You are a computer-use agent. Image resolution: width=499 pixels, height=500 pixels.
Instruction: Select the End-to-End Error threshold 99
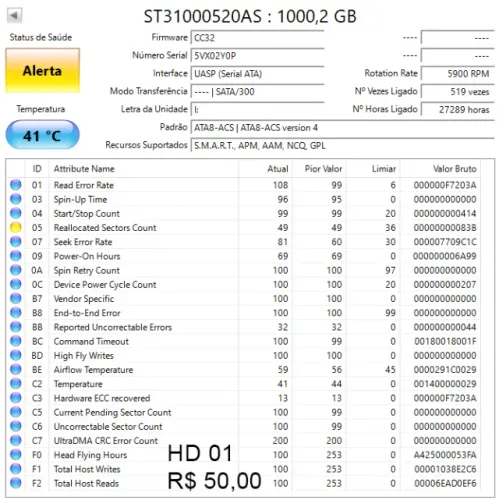[x=390, y=313]
